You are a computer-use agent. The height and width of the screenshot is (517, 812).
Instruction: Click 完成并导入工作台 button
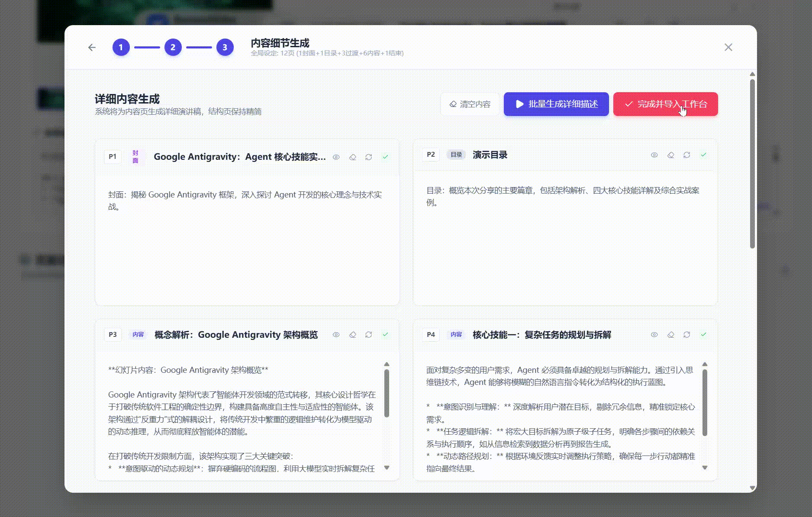(665, 104)
